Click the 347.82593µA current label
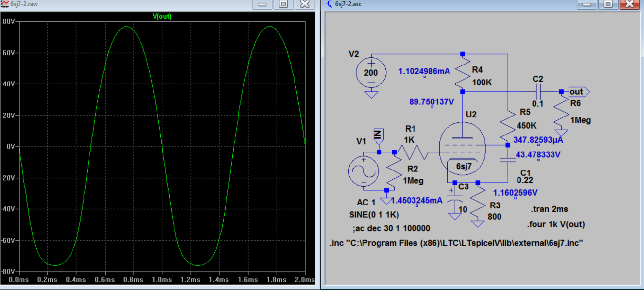 (538, 140)
